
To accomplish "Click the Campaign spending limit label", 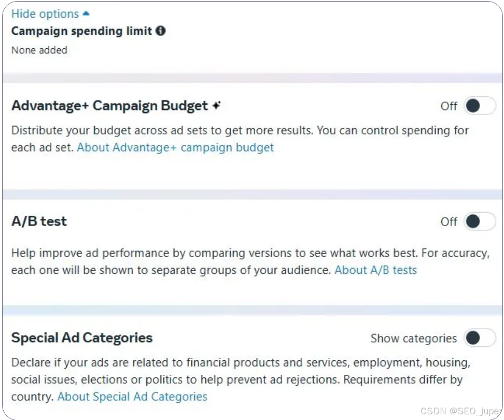I will 81,31.
